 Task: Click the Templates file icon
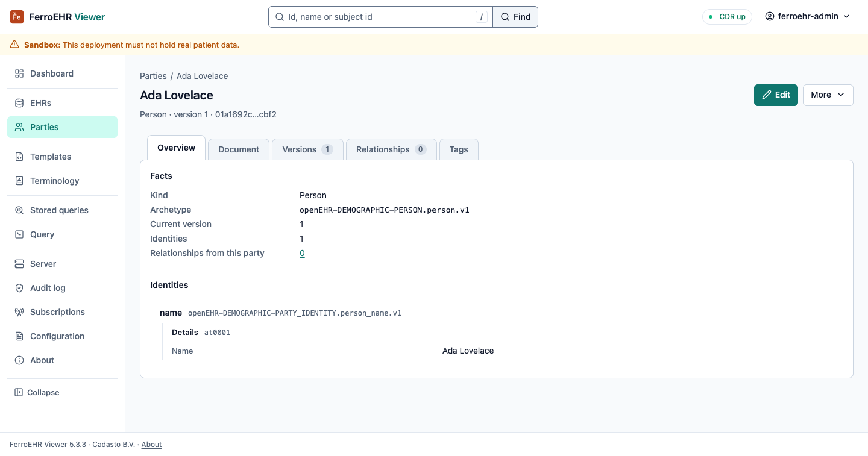coord(19,157)
